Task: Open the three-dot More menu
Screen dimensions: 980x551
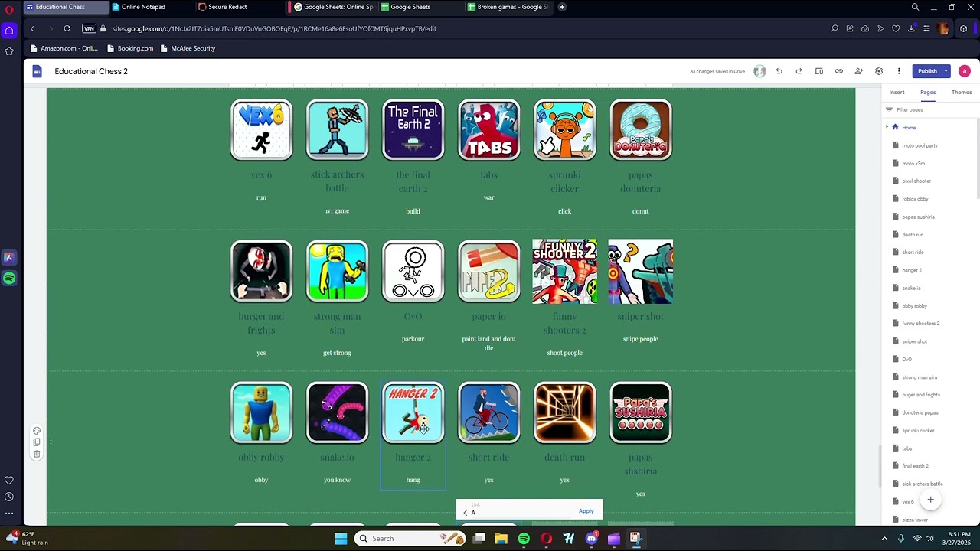Action: pyautogui.click(x=899, y=71)
